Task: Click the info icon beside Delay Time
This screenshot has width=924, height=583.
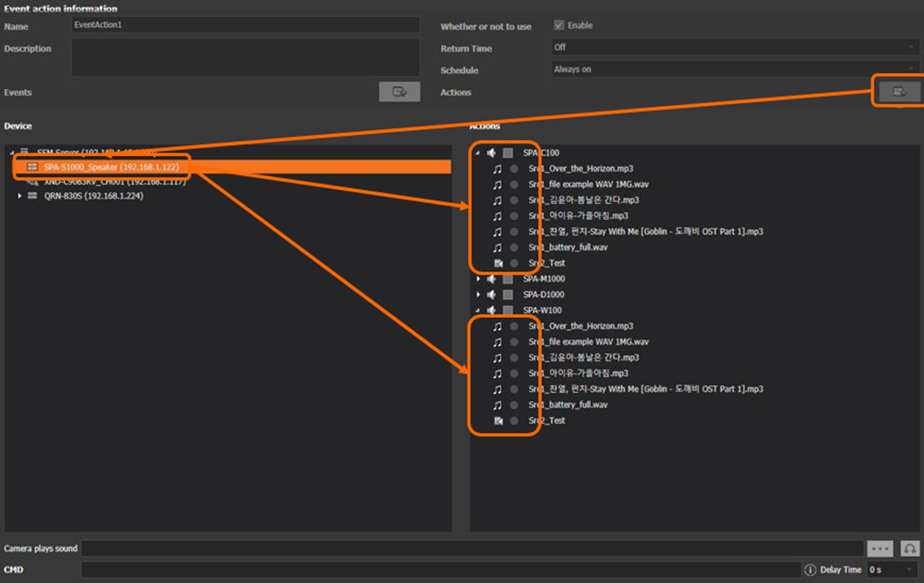Action: [810, 570]
